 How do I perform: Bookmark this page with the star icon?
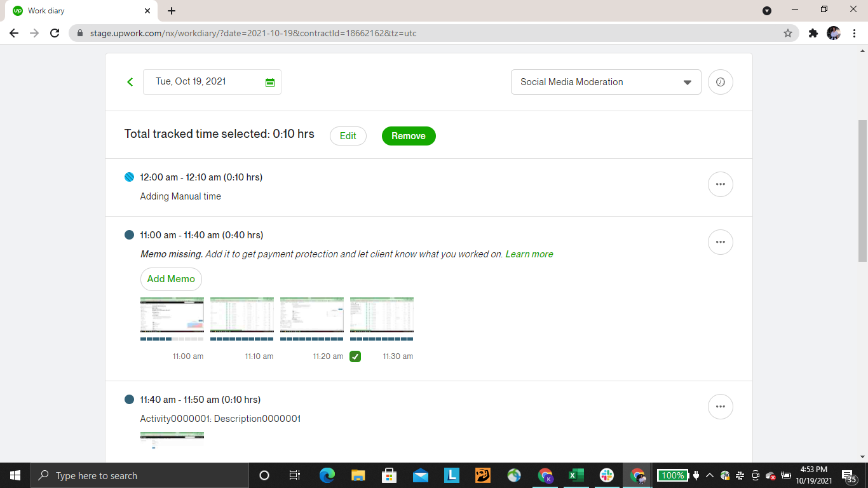(x=788, y=33)
